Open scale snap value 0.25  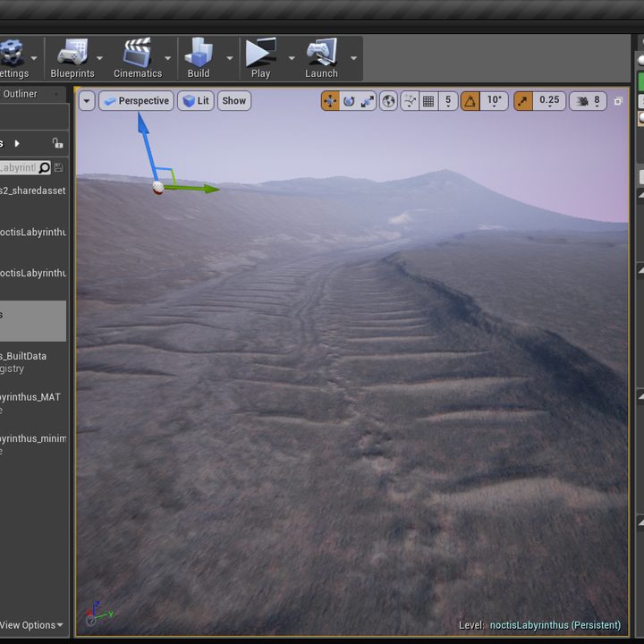point(549,101)
